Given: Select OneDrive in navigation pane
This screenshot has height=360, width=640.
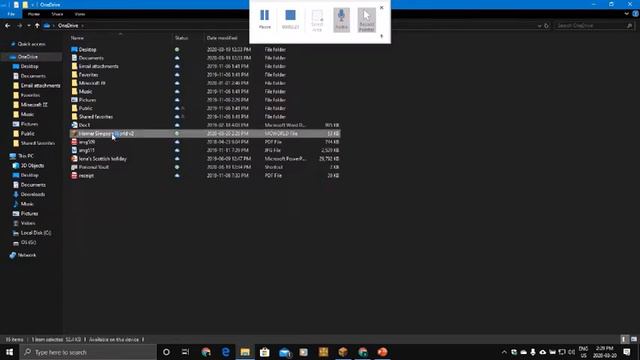Looking at the screenshot, I should pyautogui.click(x=27, y=57).
